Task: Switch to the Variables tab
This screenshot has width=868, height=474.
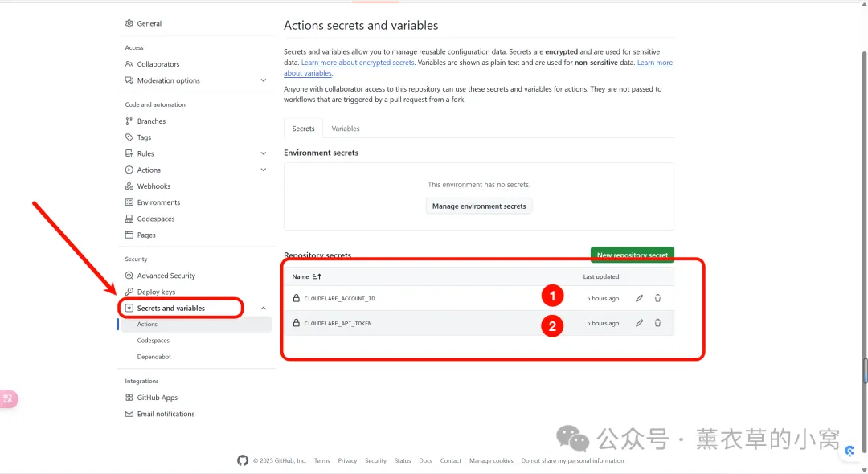Action: click(x=346, y=129)
